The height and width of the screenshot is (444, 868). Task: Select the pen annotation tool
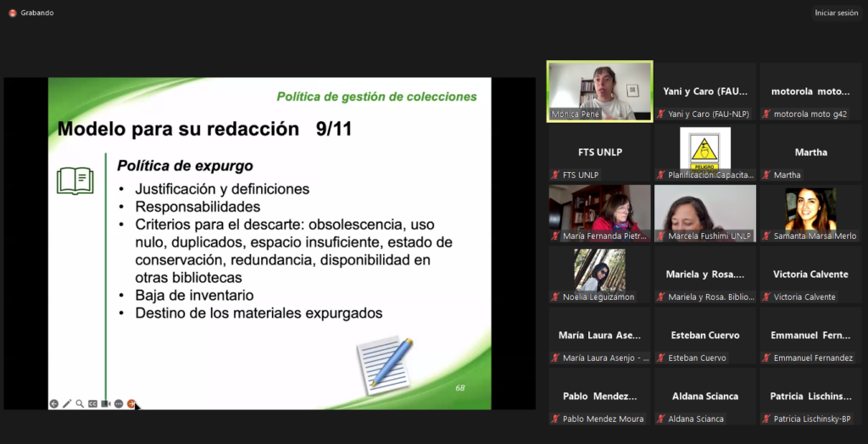pos(67,404)
